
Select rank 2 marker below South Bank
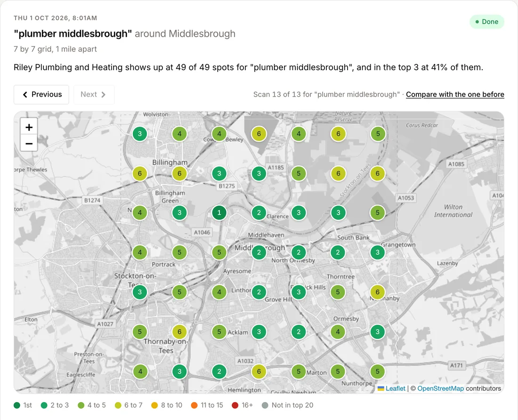[x=338, y=252]
